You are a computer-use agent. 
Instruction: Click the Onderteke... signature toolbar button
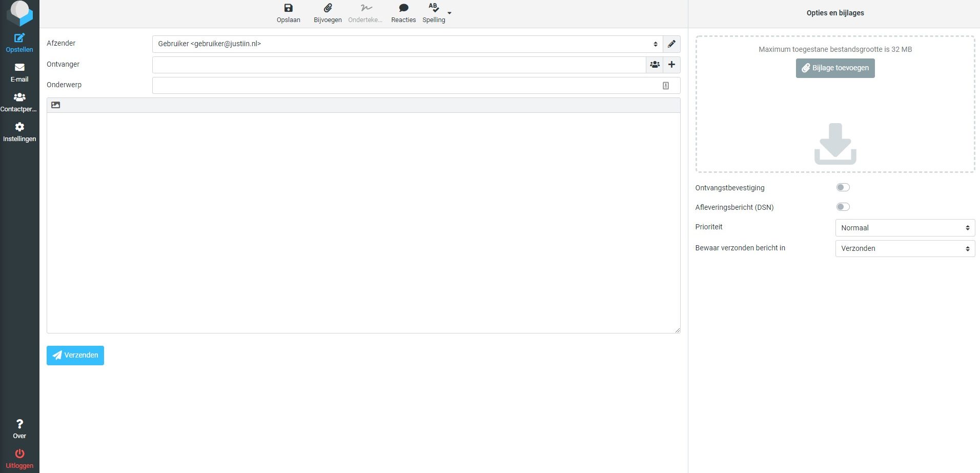point(365,13)
